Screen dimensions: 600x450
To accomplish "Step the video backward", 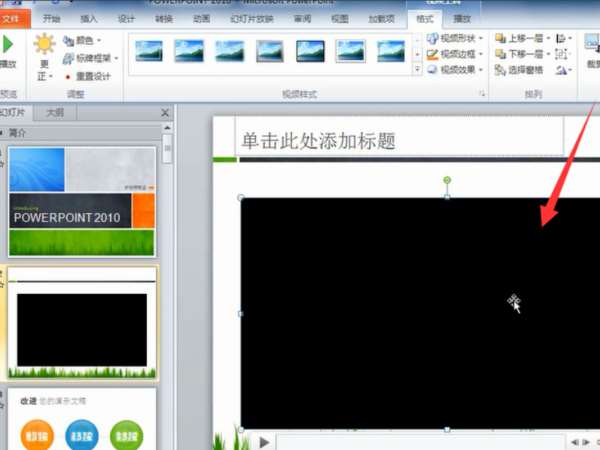I will tap(575, 442).
